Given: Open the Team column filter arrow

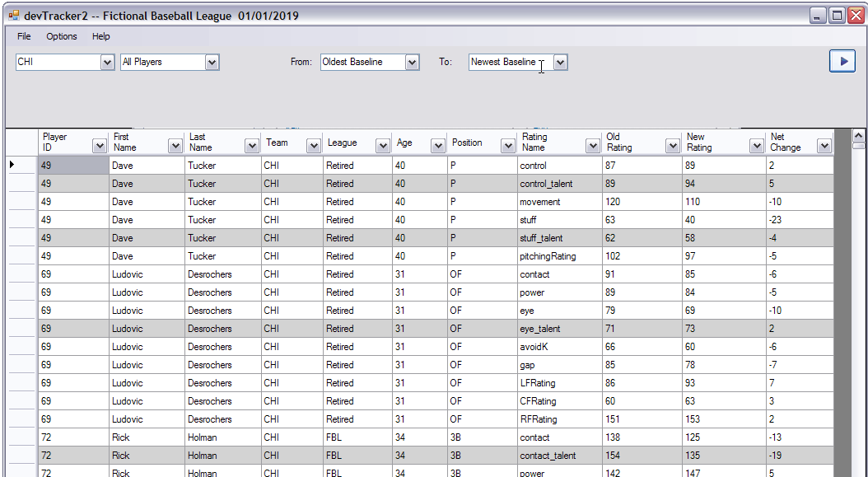Looking at the screenshot, I should [314, 146].
